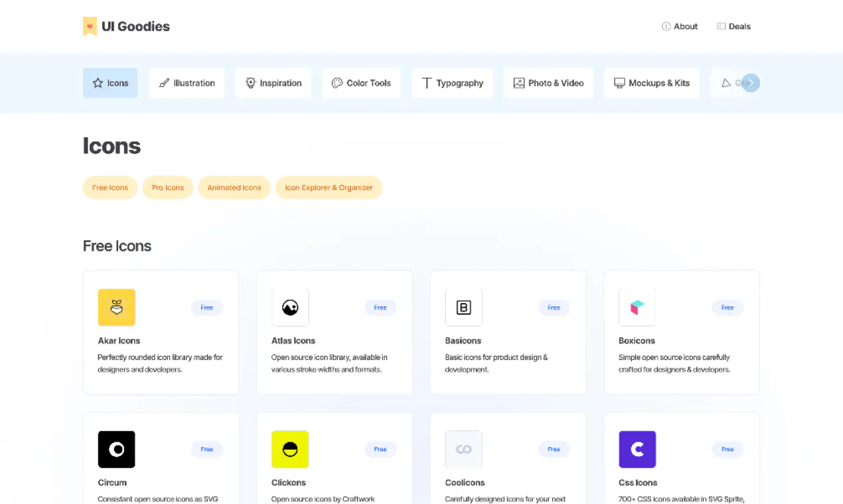Click the T icon in Typography tab

pos(426,83)
